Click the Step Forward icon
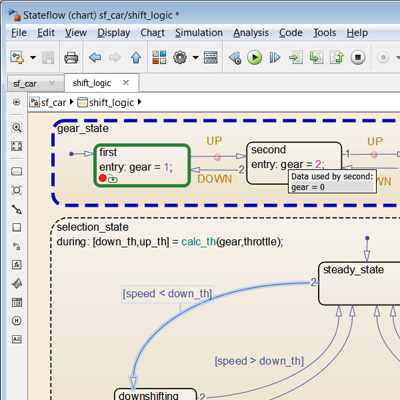The width and height of the screenshot is (400, 400). click(x=275, y=58)
